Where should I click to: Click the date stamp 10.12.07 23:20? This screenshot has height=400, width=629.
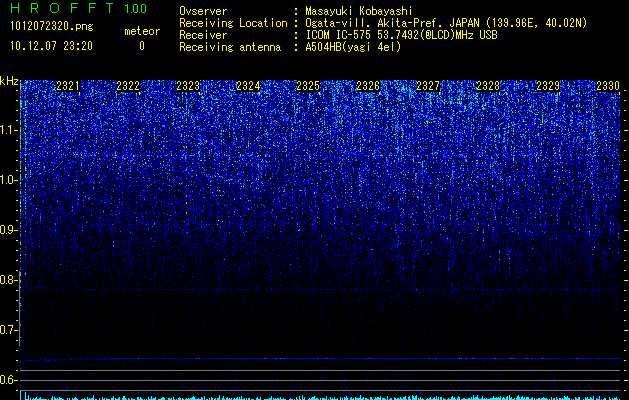point(51,46)
